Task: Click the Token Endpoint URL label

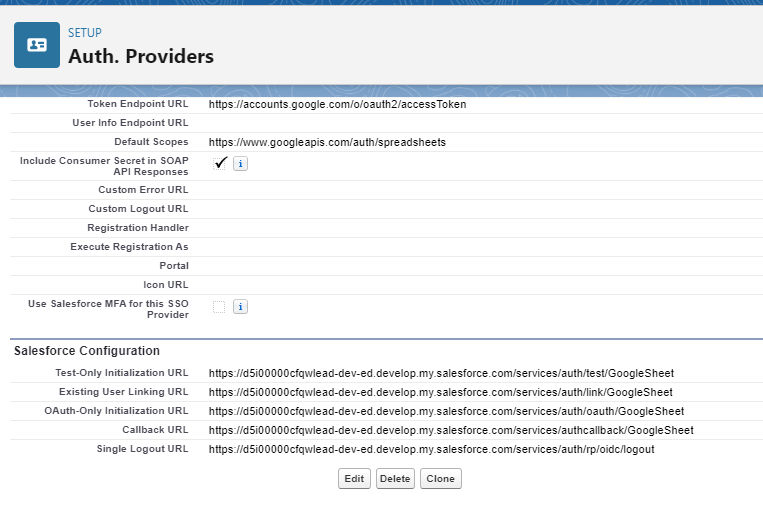Action: click(x=138, y=104)
